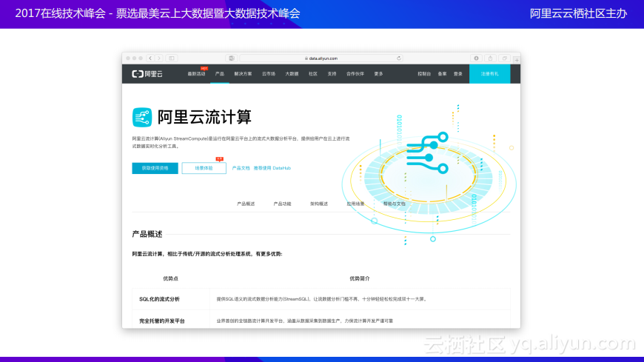Click the 阿里云 logo in the navigation bar
Screen dimensions: 644x362
tap(147, 74)
